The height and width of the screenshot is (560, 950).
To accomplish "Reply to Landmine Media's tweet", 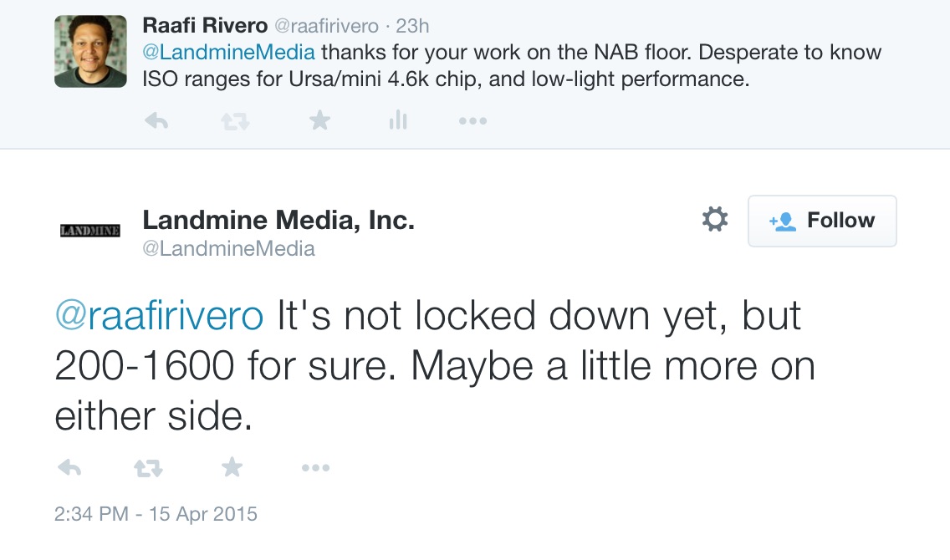I will pyautogui.click(x=69, y=468).
